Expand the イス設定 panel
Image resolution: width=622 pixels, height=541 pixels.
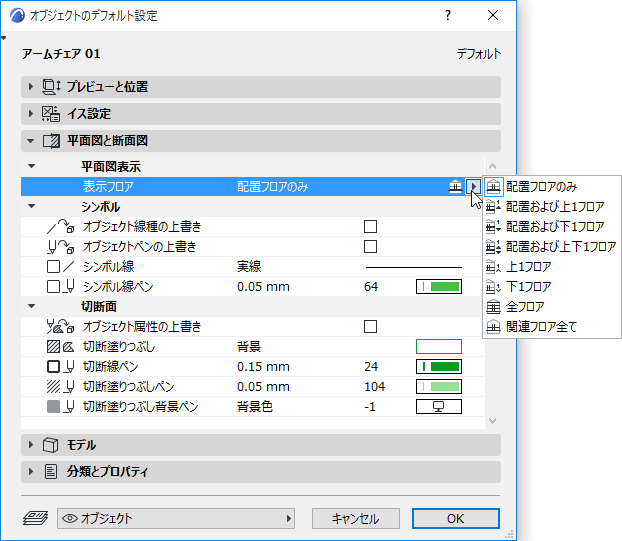click(x=31, y=113)
